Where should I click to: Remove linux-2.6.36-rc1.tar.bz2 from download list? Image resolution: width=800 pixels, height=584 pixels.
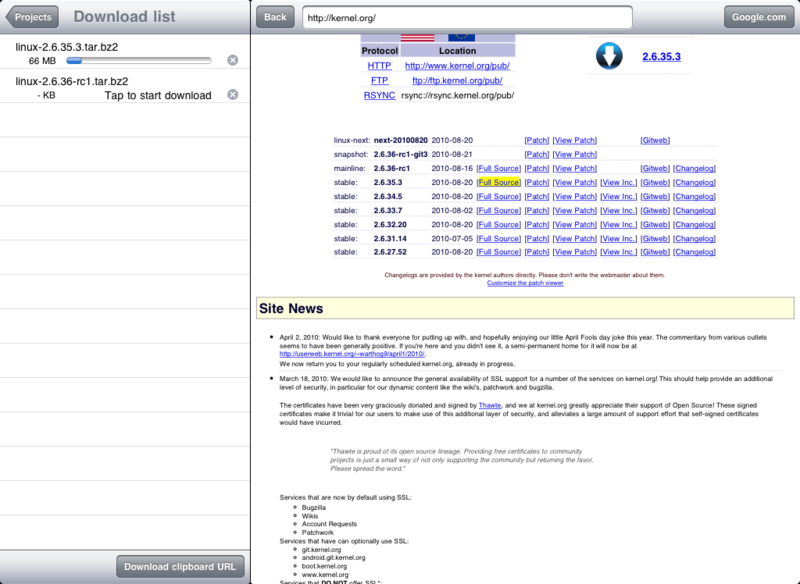tap(233, 94)
